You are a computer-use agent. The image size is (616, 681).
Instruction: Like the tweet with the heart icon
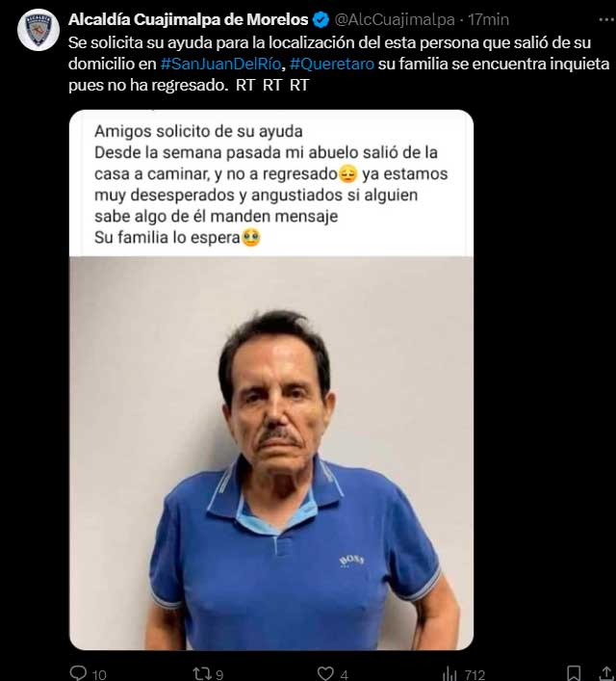click(325, 673)
